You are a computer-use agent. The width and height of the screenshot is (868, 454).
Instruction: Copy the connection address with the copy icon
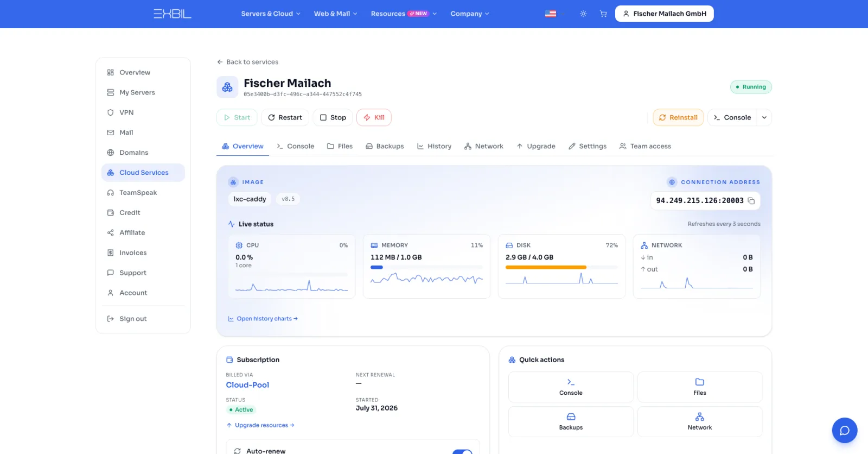(x=751, y=201)
